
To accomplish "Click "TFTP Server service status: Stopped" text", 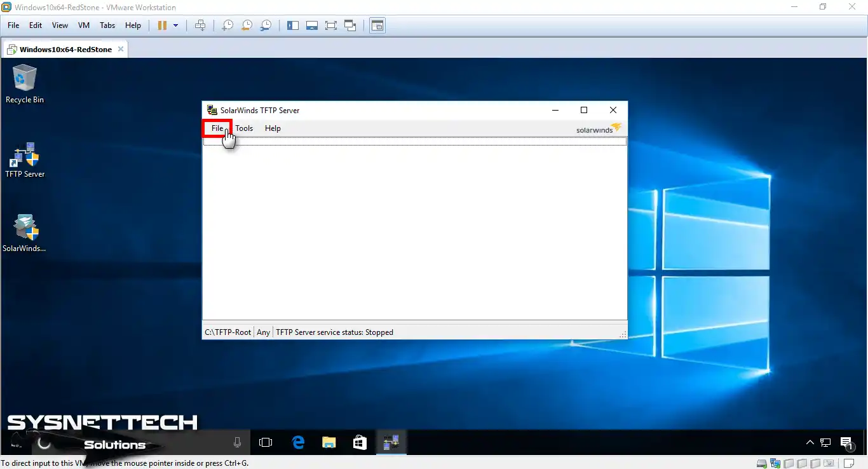I will tap(334, 332).
